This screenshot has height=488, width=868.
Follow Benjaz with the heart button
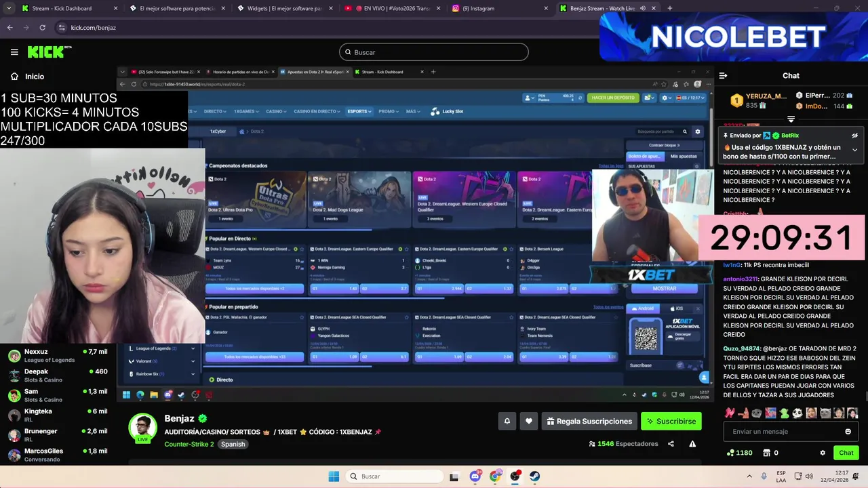[x=529, y=422]
